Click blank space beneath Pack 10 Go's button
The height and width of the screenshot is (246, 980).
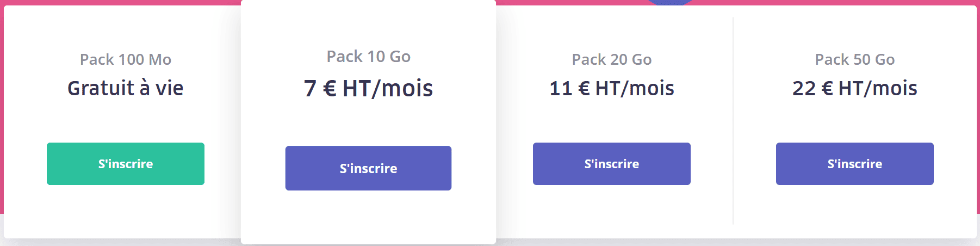[368, 218]
